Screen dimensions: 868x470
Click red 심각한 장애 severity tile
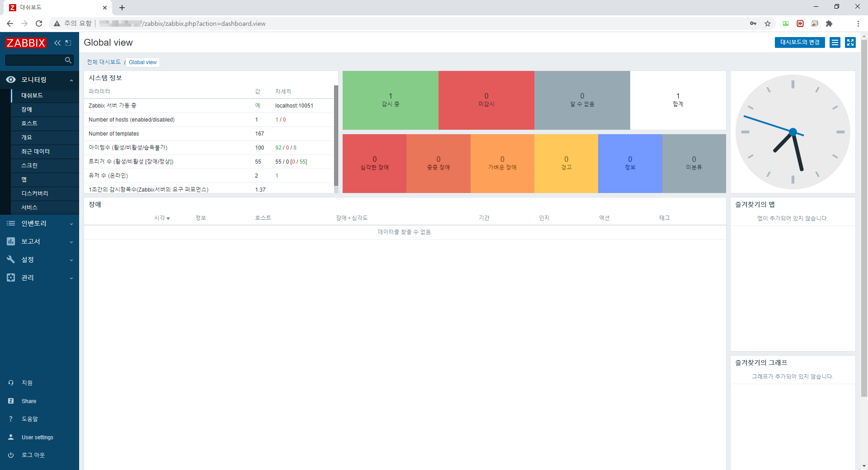[374, 164]
